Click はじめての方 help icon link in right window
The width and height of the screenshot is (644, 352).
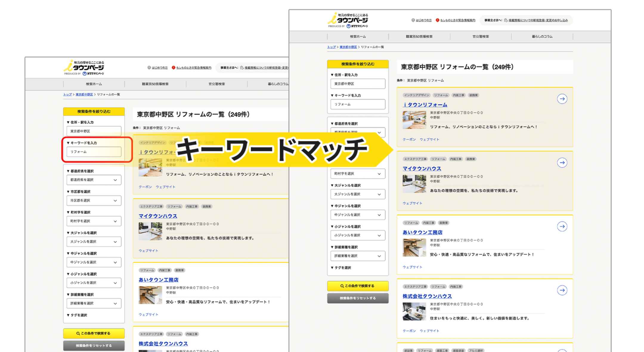pos(422,20)
